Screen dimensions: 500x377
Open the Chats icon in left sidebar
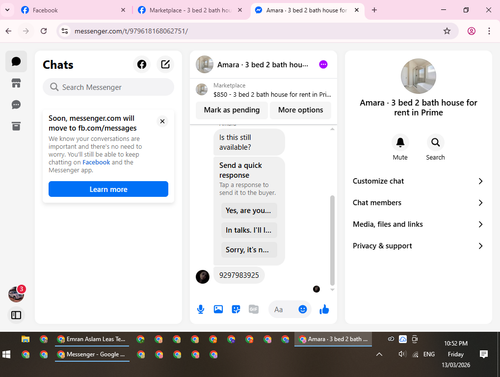[16, 62]
